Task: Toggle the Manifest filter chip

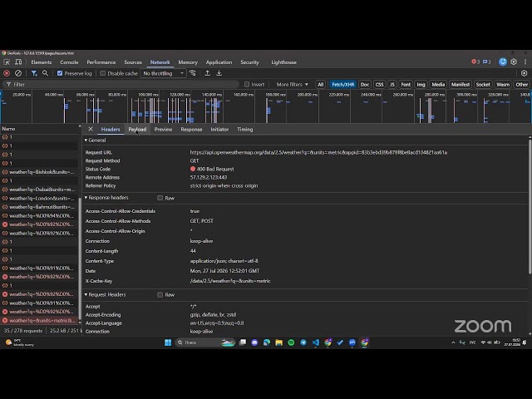Action: coord(461,84)
